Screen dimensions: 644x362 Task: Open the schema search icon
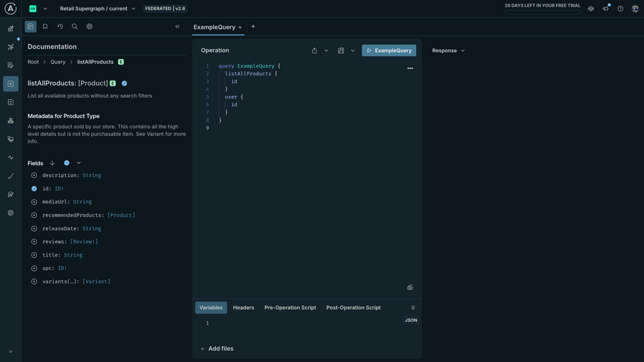pyautogui.click(x=74, y=27)
